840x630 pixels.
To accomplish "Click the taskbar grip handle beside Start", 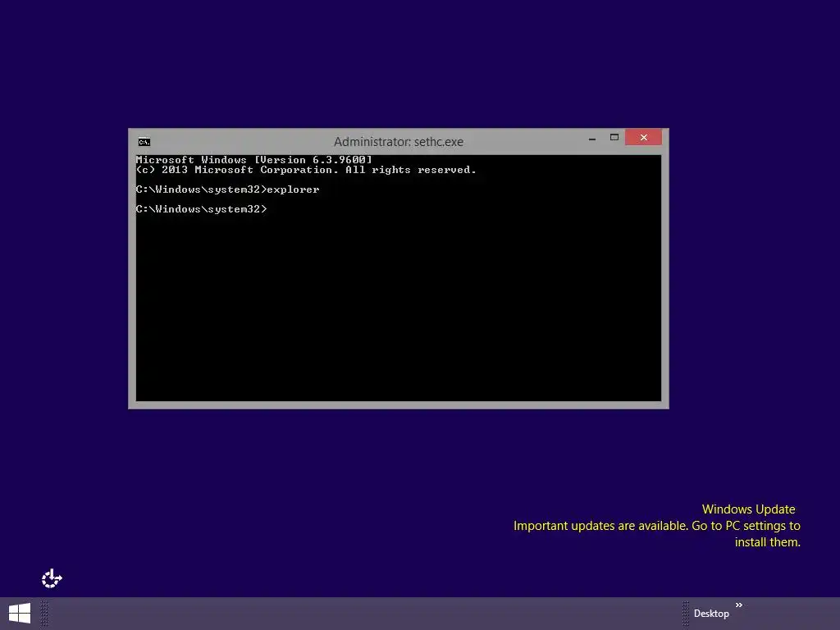I will [44, 614].
